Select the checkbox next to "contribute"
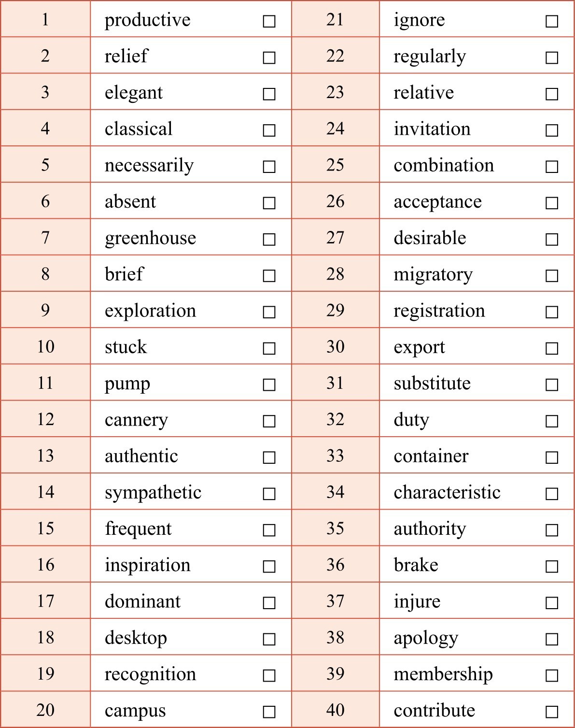 [x=552, y=712]
